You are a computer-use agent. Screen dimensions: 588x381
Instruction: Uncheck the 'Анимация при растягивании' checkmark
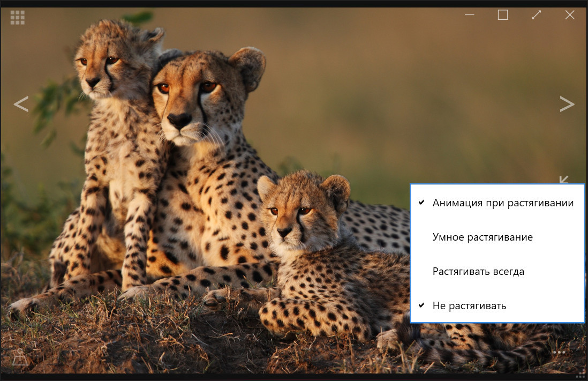421,203
